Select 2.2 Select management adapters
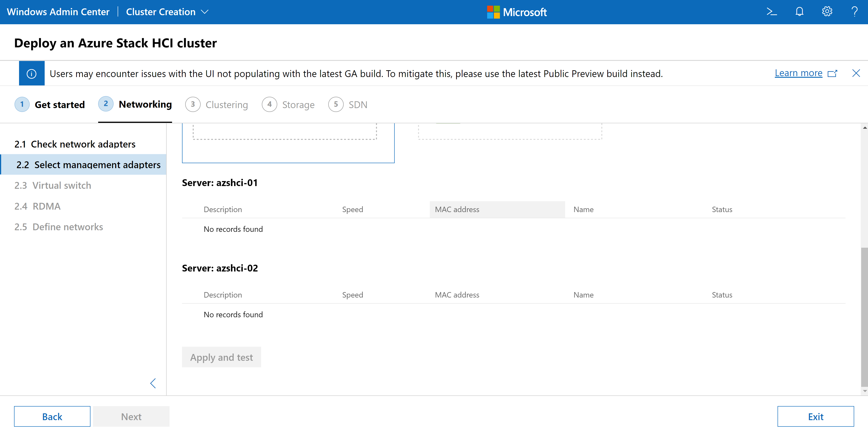 pyautogui.click(x=83, y=165)
